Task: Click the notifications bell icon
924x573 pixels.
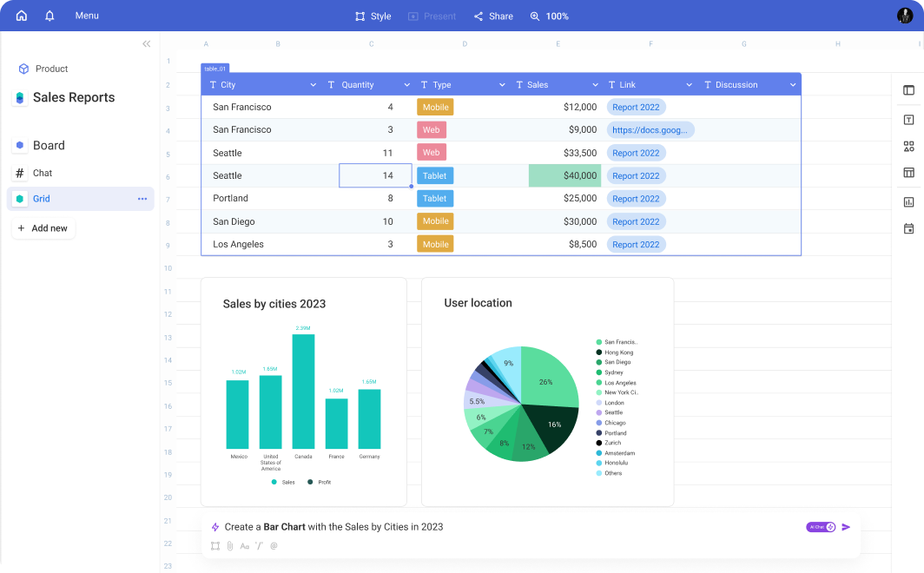Action: [49, 15]
